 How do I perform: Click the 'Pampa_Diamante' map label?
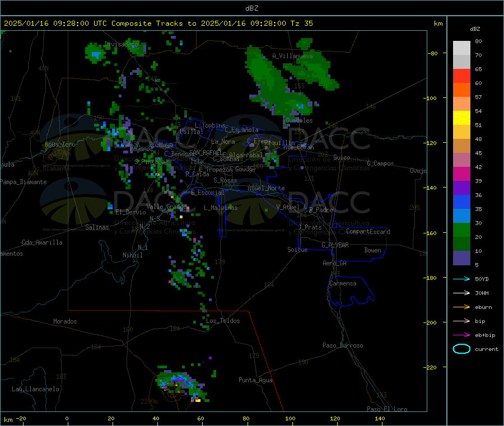(x=24, y=182)
